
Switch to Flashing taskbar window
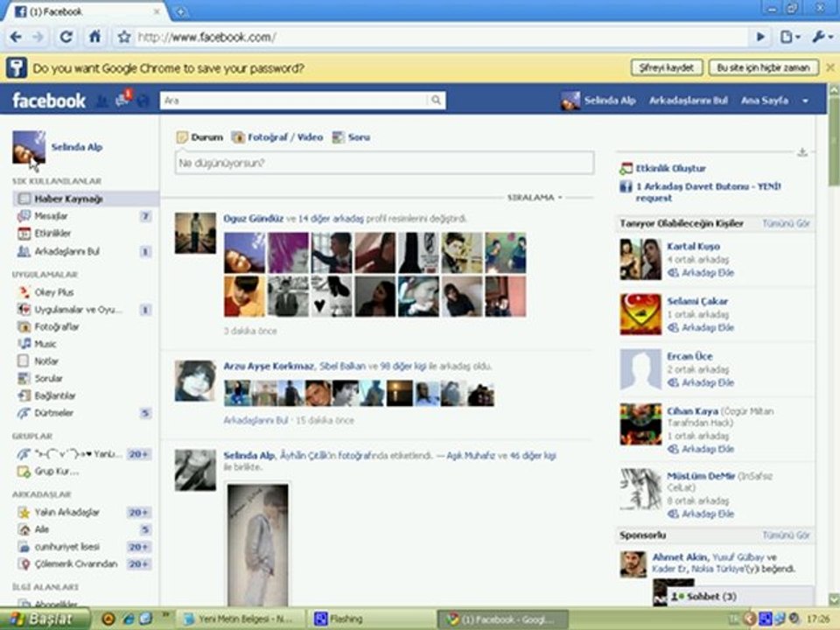371,619
